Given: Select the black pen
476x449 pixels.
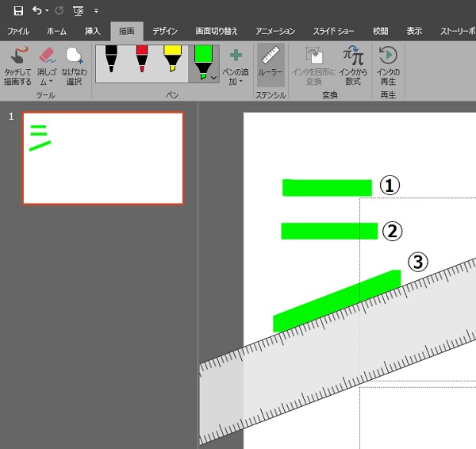Looking at the screenshot, I should tap(111, 59).
